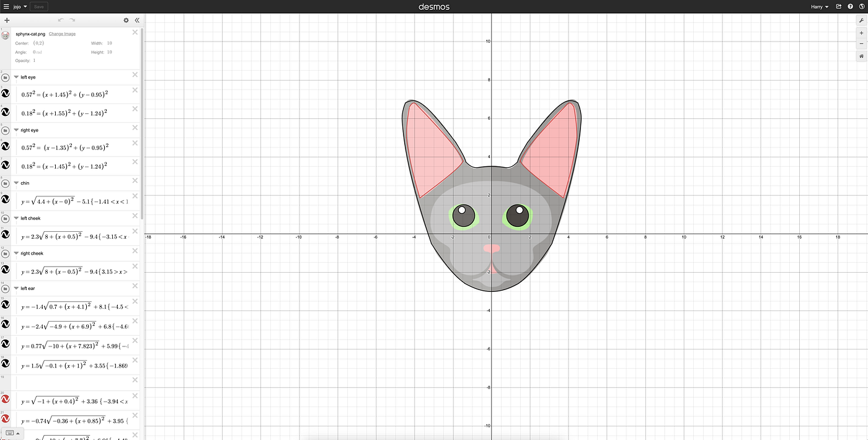Image resolution: width=868 pixels, height=440 pixels.
Task: Share the graph via the export icon
Action: coord(838,6)
